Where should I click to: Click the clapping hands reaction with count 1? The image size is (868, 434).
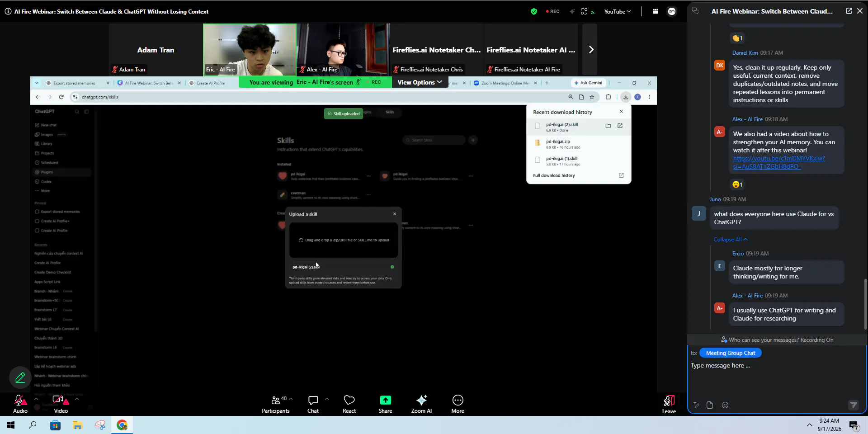[x=737, y=38]
